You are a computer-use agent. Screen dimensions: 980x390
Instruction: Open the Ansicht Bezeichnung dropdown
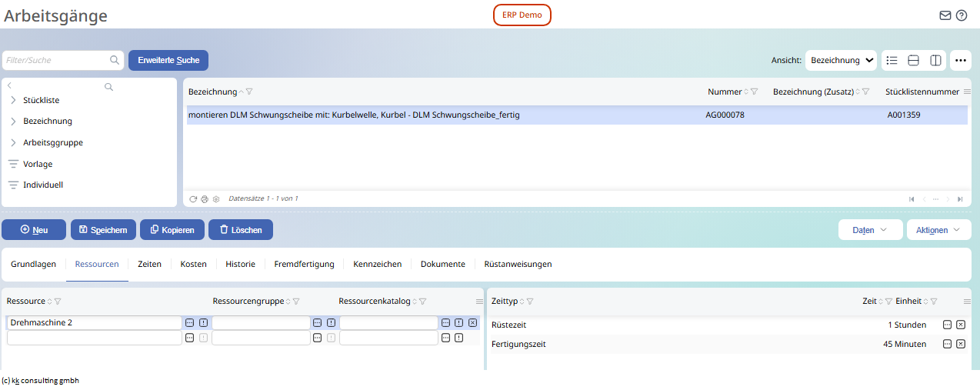[x=842, y=60]
